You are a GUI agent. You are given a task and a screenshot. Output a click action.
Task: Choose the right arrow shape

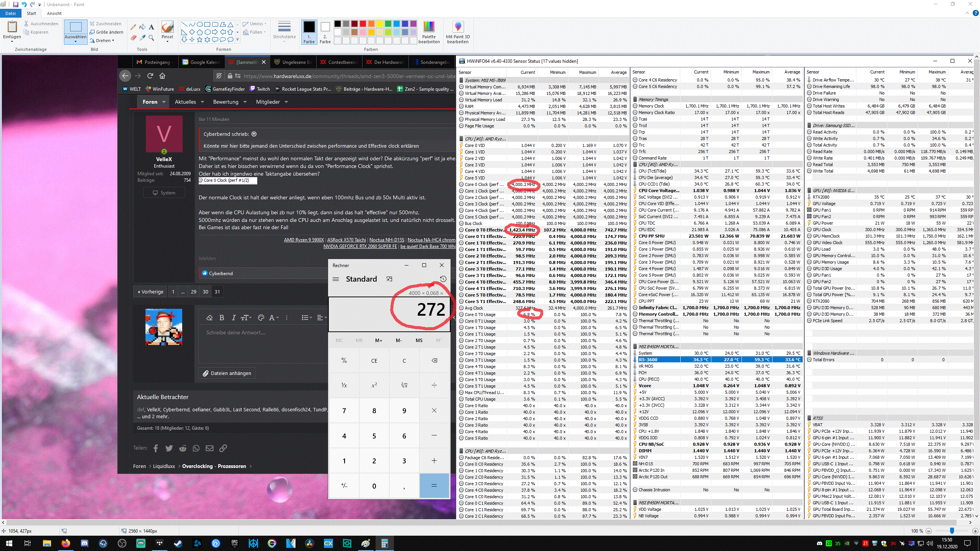tap(215, 32)
